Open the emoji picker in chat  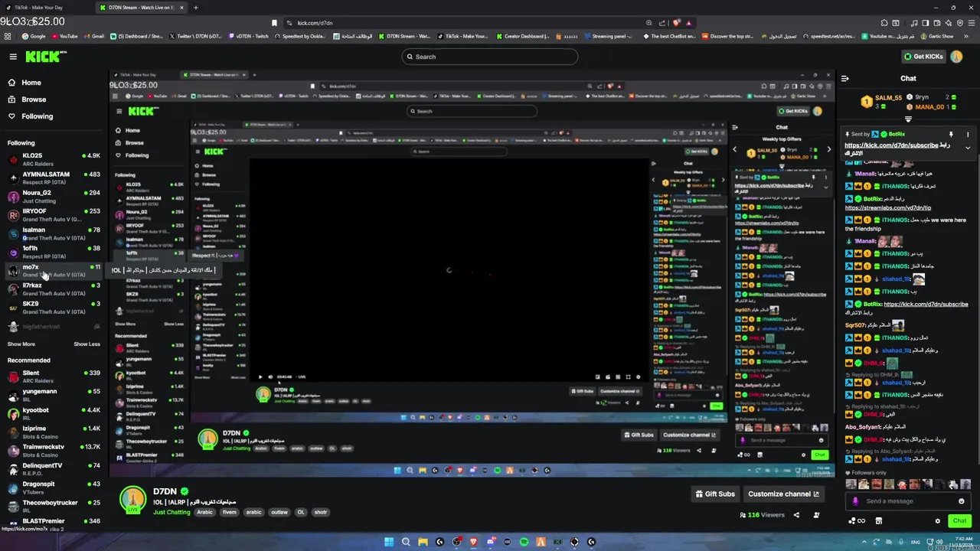point(962,501)
